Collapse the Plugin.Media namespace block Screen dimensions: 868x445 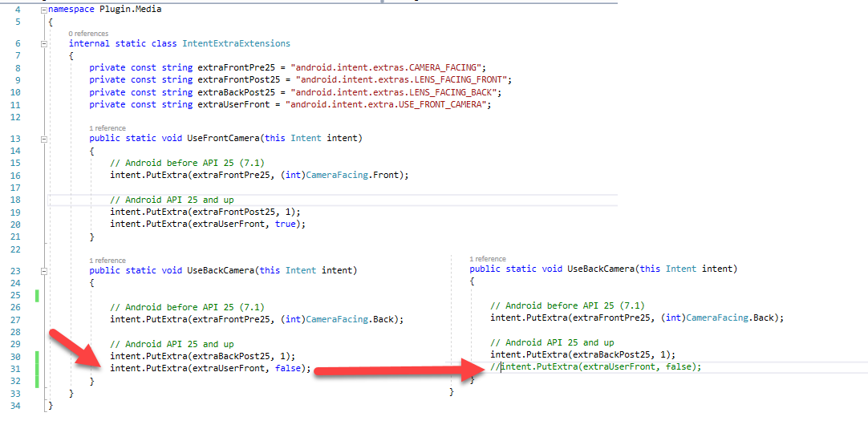click(x=44, y=10)
